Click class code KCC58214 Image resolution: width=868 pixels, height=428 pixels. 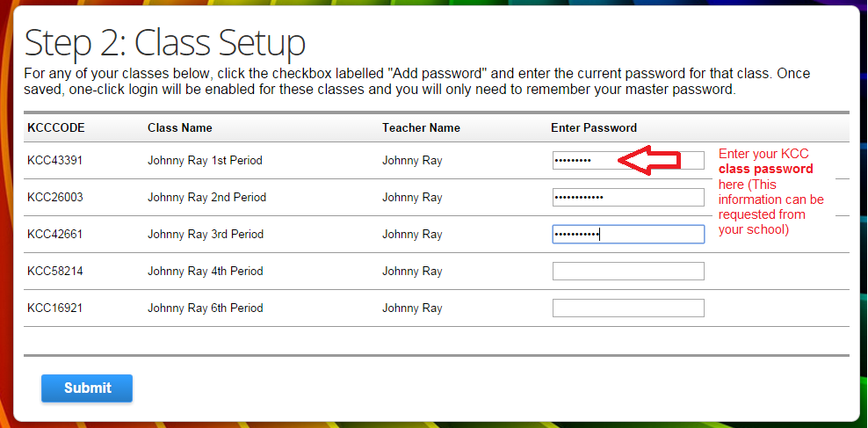click(x=55, y=272)
